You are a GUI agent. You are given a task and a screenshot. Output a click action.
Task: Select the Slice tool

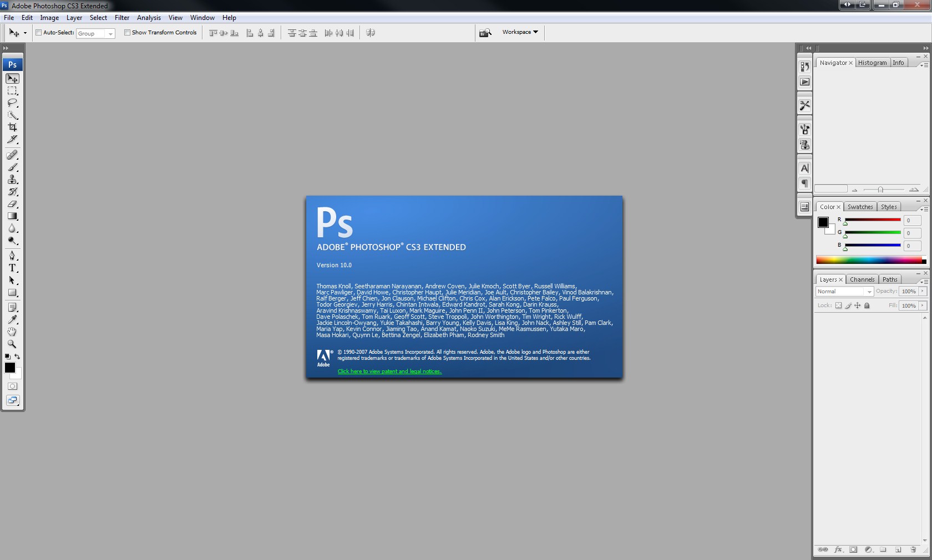point(12,140)
